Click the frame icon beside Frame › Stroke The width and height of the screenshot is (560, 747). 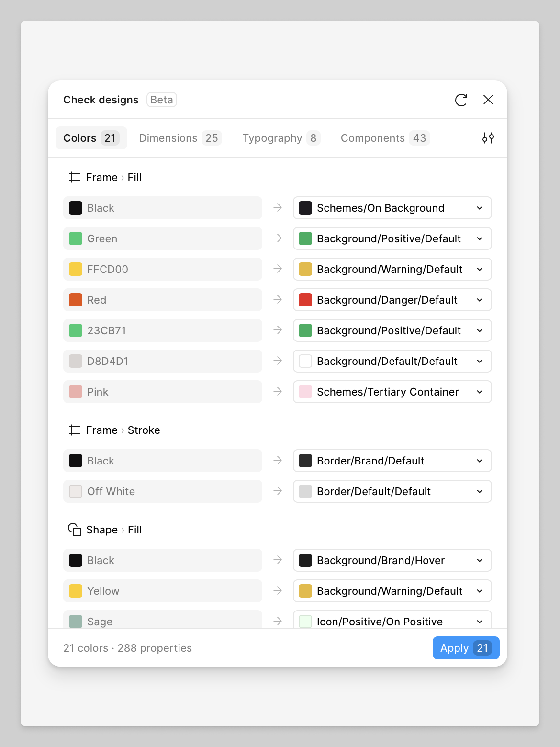74,430
